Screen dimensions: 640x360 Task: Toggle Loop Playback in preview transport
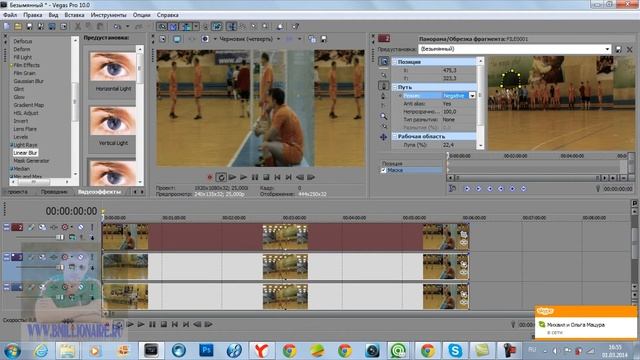(x=221, y=177)
